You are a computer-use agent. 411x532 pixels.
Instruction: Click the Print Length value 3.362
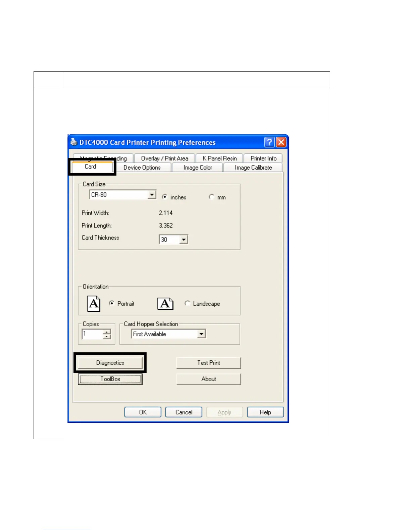point(166,225)
